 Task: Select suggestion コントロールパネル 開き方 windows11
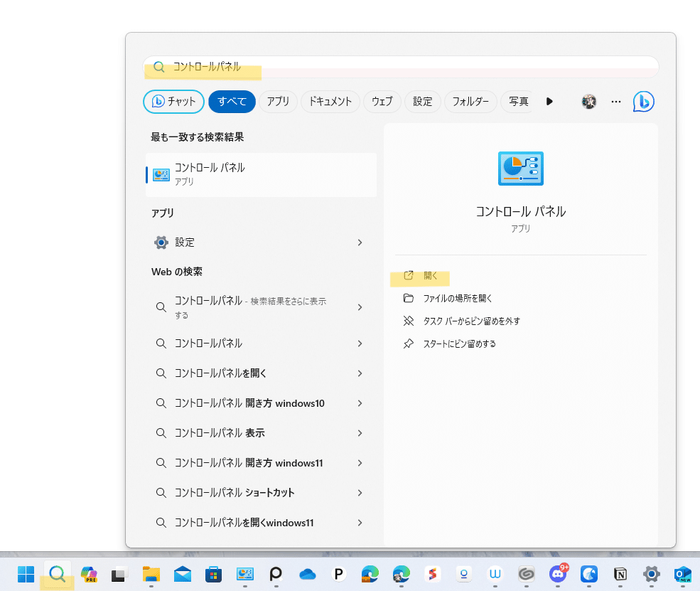click(250, 463)
